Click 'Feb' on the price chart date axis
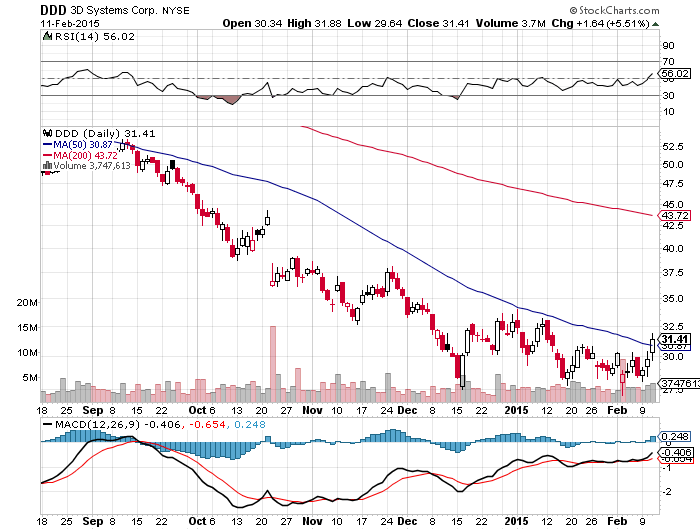Screen dimensions: 700x530 tap(617, 410)
